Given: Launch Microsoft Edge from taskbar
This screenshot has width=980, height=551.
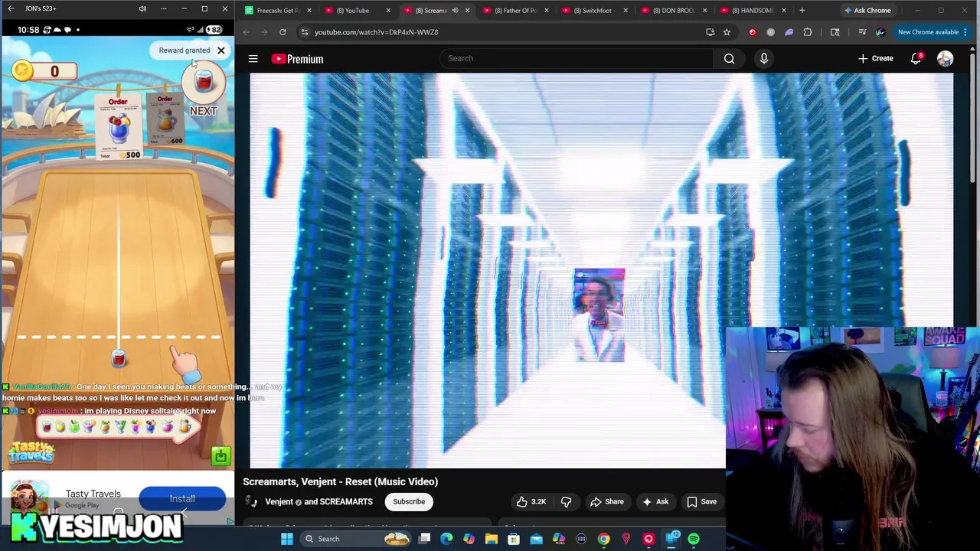Looking at the screenshot, I should click(446, 539).
